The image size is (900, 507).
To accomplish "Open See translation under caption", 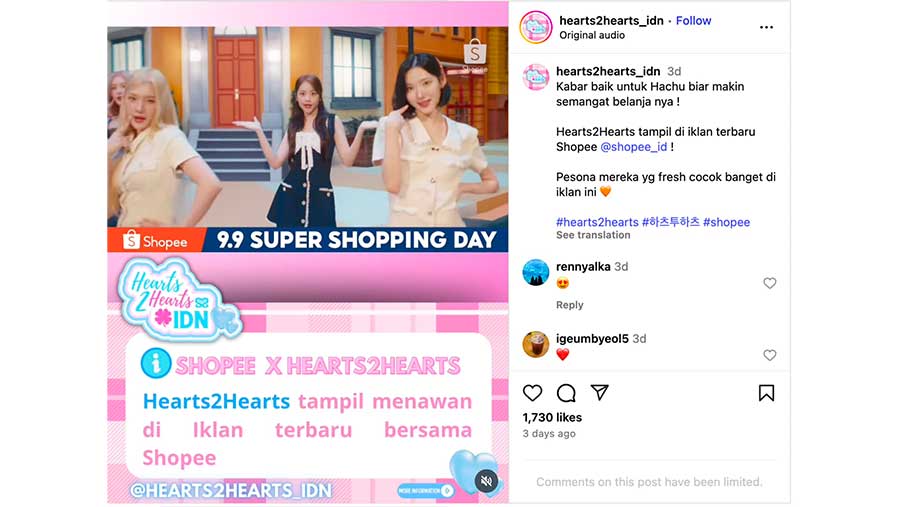I will (593, 235).
